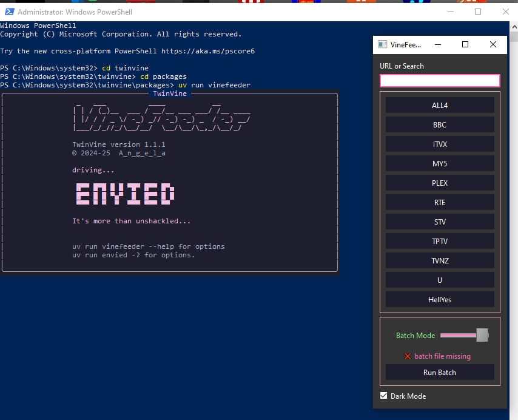Viewport: 518px width, 420px height.
Task: Click 'TwinVine version 1.1.1' text
Action: coord(119,144)
